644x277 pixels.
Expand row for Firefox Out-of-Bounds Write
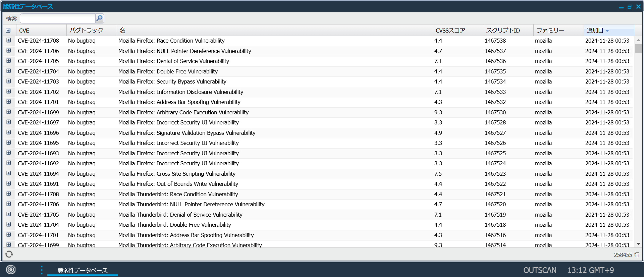point(9,184)
